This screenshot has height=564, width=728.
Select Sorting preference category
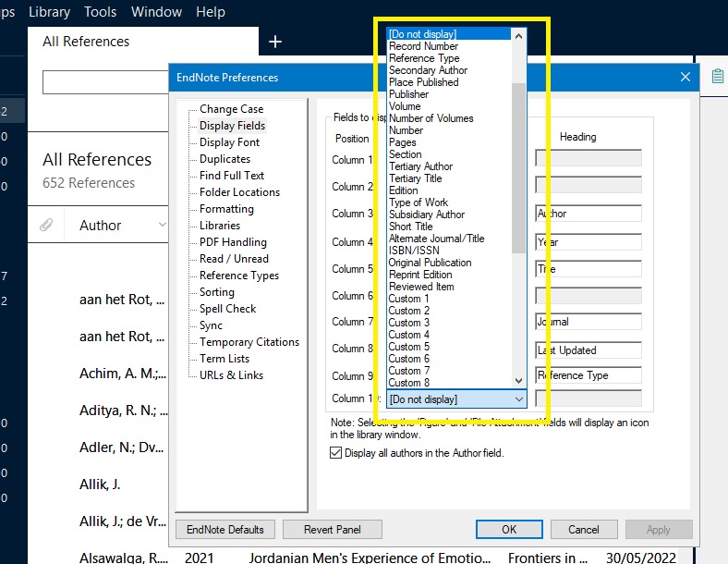tap(217, 292)
